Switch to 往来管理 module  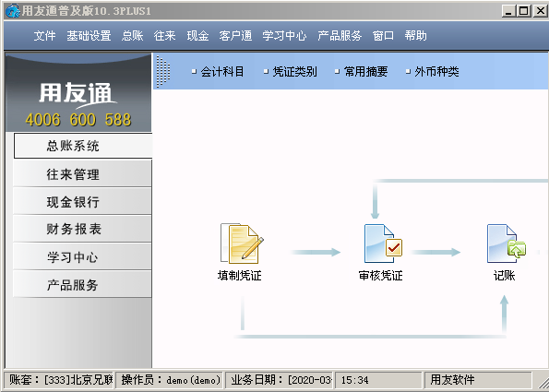[83, 174]
